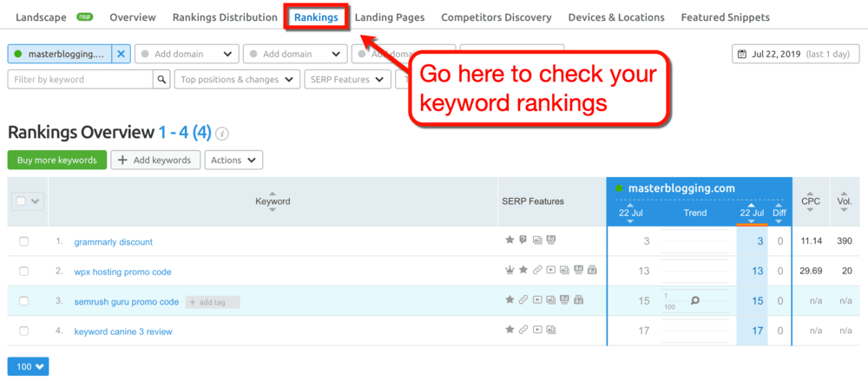Viewport: 868px width, 381px height.
Task: Click the images icon for wpx hosting promo code
Action: [565, 270]
